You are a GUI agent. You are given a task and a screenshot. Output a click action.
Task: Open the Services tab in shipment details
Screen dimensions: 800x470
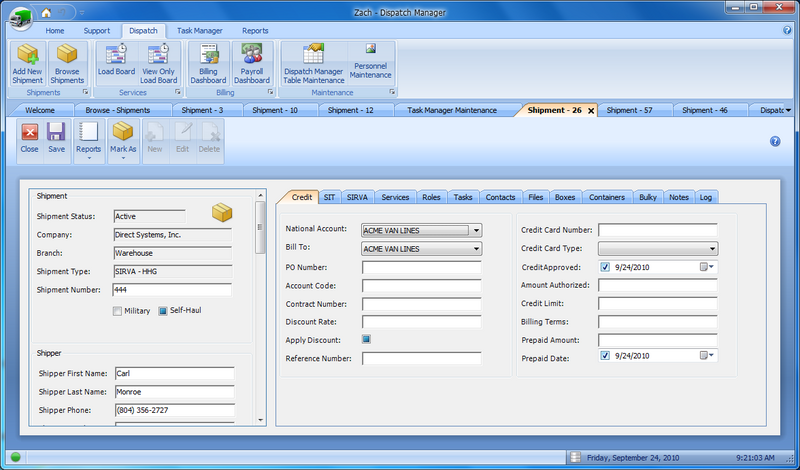pyautogui.click(x=395, y=197)
